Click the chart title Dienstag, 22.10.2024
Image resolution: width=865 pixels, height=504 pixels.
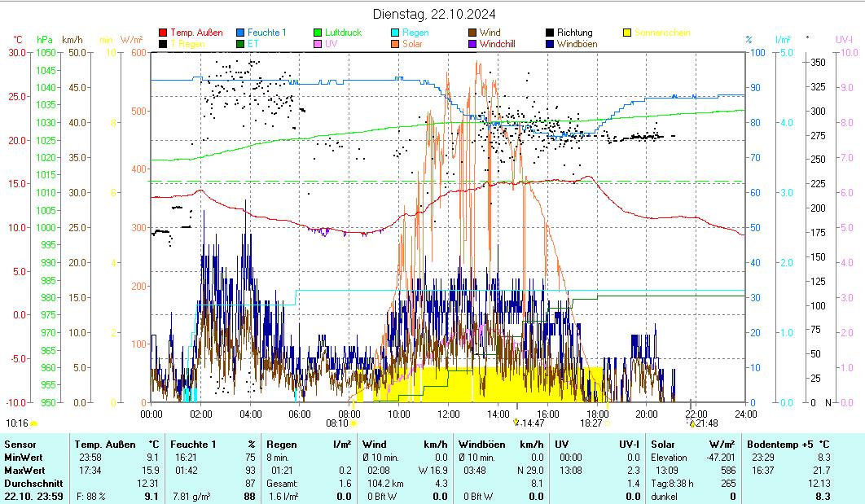point(434,14)
